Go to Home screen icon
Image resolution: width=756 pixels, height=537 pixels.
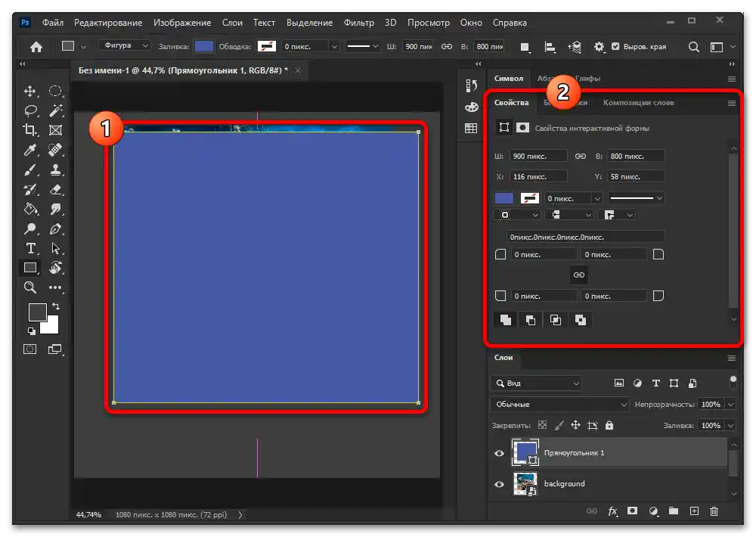pyautogui.click(x=36, y=47)
